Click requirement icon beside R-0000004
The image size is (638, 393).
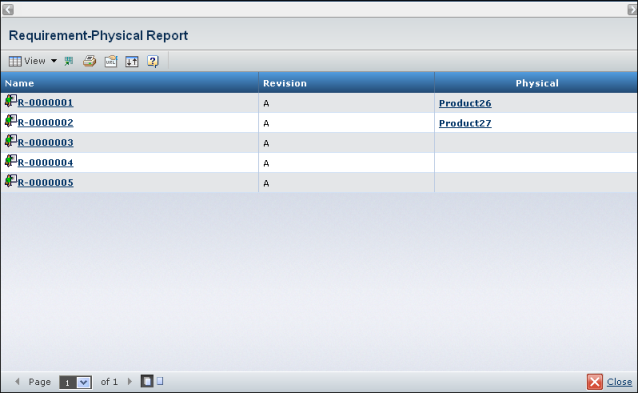click(11, 161)
